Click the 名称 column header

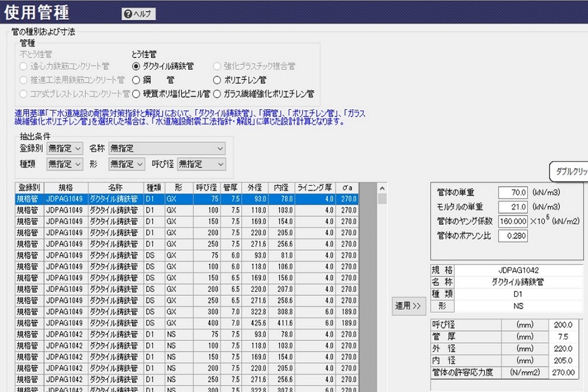[x=115, y=188]
